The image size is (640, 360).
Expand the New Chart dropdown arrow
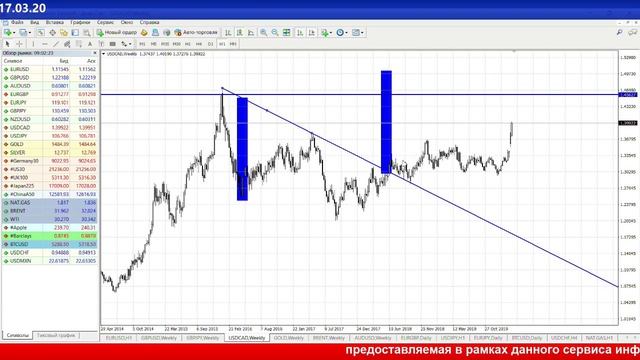[x=14, y=33]
